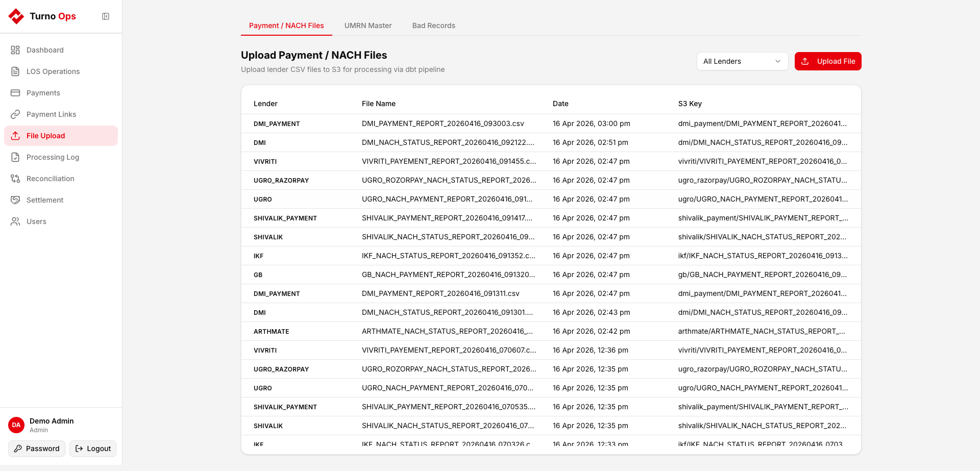
Task: Click the Upload File button
Action: coord(827,61)
